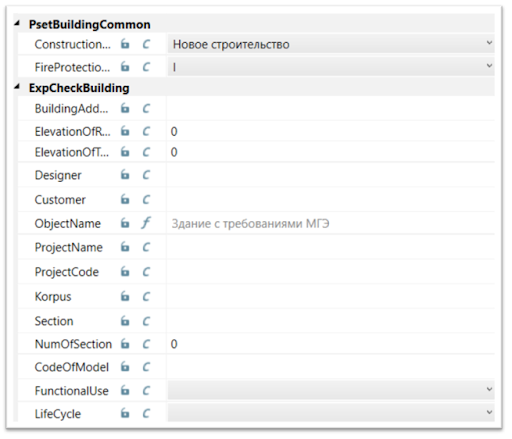Click the ProjectName value field
The height and width of the screenshot is (439, 512).
(331, 247)
